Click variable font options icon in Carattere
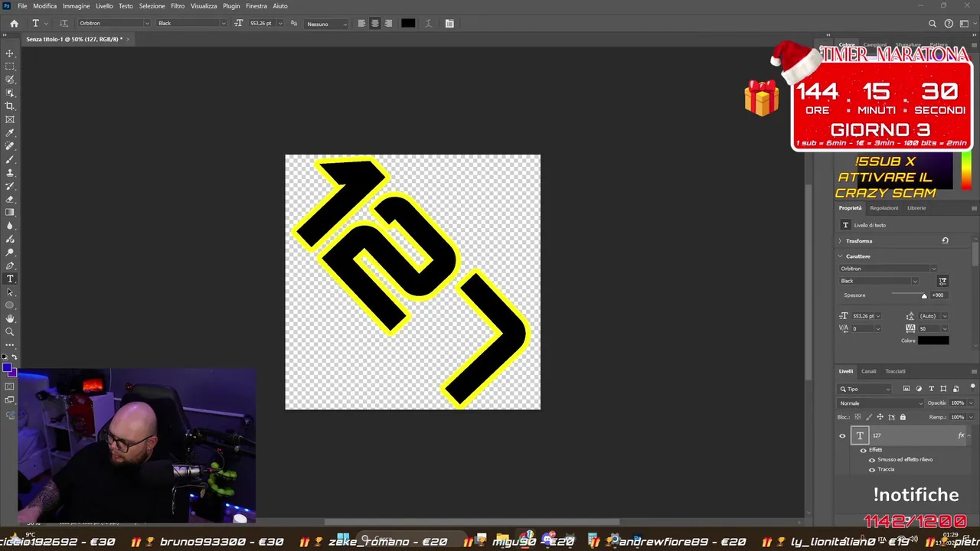980x551 pixels. click(x=942, y=281)
